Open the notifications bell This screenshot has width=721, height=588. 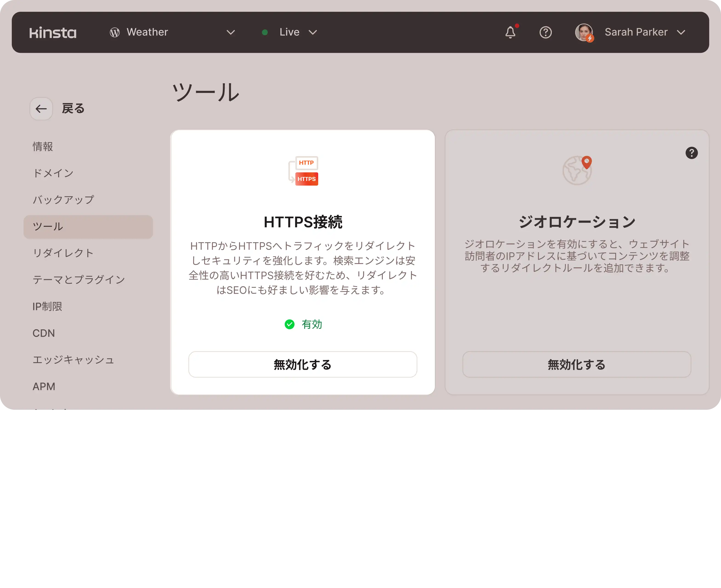[x=510, y=33]
